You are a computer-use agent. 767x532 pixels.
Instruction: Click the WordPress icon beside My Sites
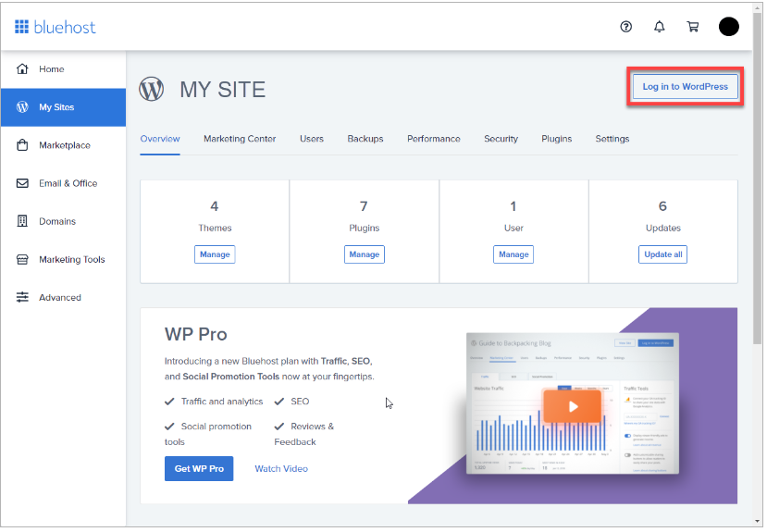click(22, 107)
